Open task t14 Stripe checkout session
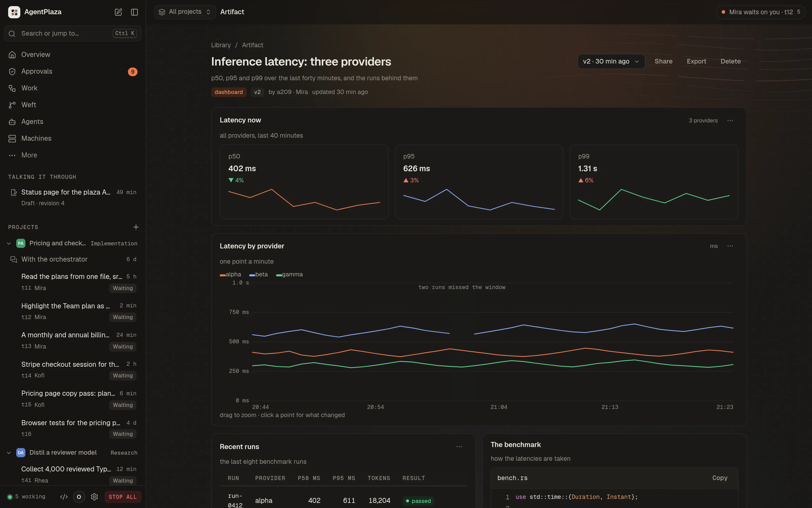This screenshot has height=508, width=812. tap(73, 370)
